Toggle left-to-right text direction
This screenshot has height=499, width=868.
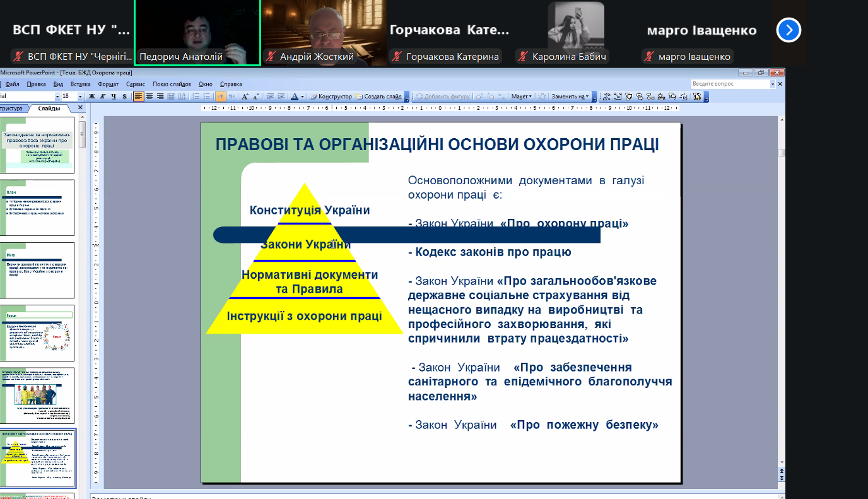(220, 97)
